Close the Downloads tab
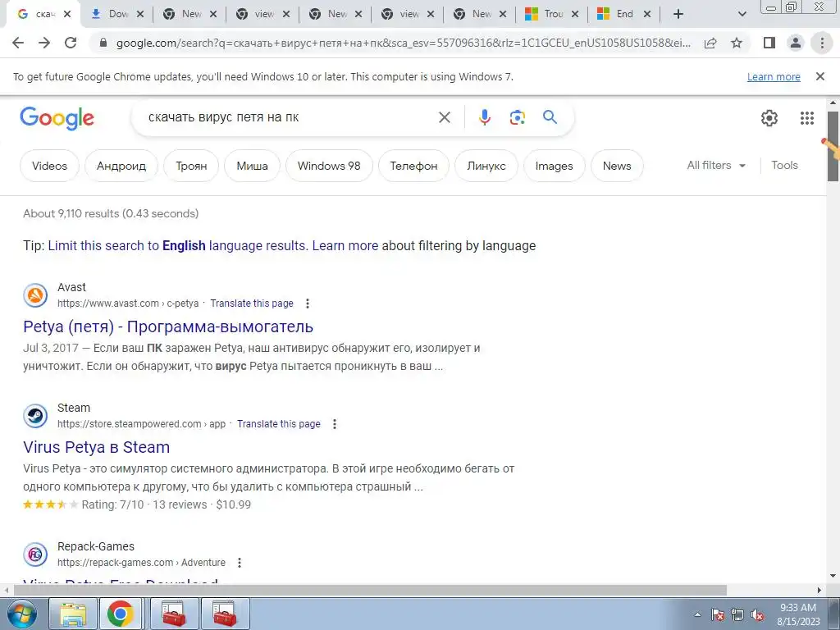 pyautogui.click(x=140, y=15)
